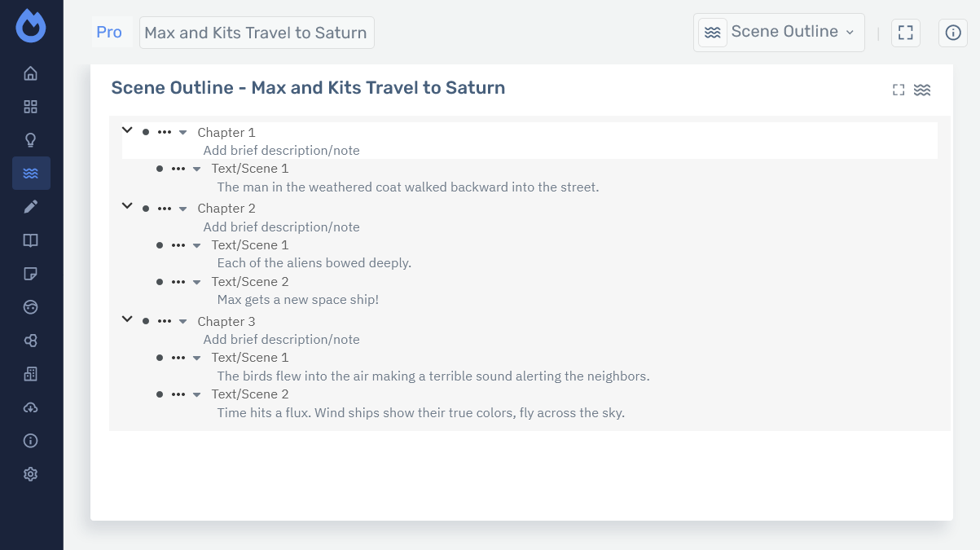
Task: Select the Max gets a new space ship text
Action: [x=298, y=300]
